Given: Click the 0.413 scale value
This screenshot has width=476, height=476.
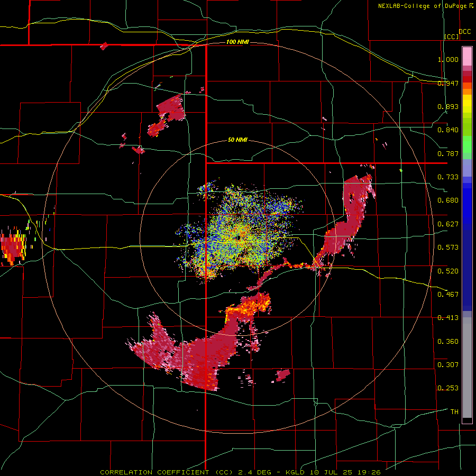Looking at the screenshot, I should click(448, 318).
